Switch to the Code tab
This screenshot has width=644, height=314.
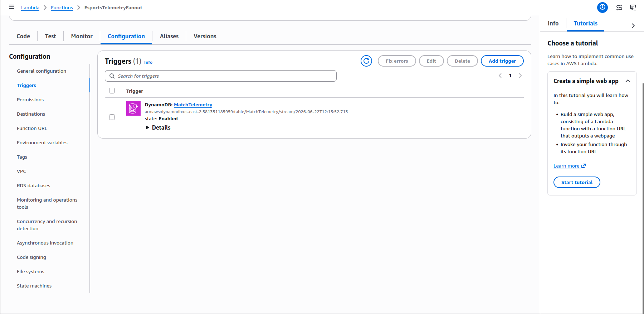[x=23, y=36]
